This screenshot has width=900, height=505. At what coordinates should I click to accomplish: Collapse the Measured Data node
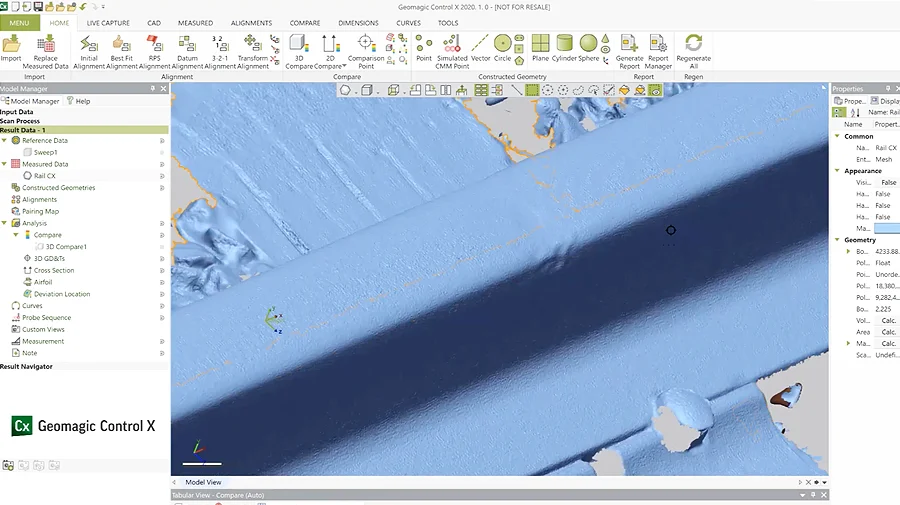pyautogui.click(x=4, y=164)
